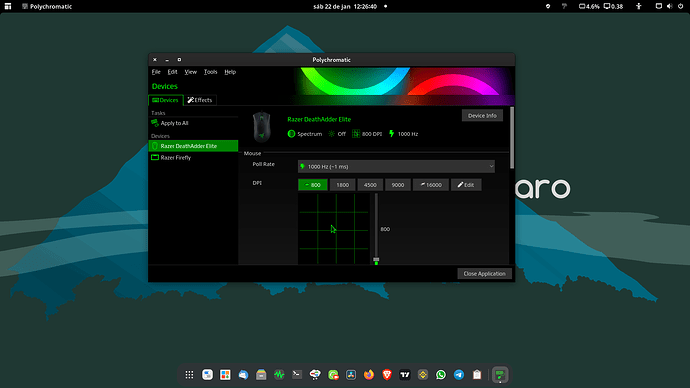Switch to the Effects tab

pos(200,100)
